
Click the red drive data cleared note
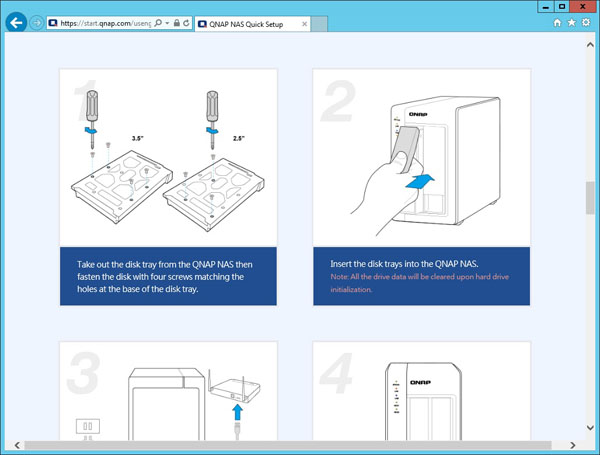(x=420, y=283)
